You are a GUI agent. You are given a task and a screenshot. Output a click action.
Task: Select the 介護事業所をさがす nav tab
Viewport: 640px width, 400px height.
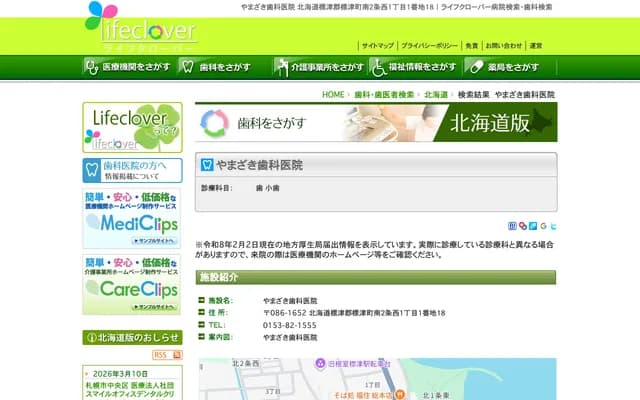pyautogui.click(x=320, y=67)
